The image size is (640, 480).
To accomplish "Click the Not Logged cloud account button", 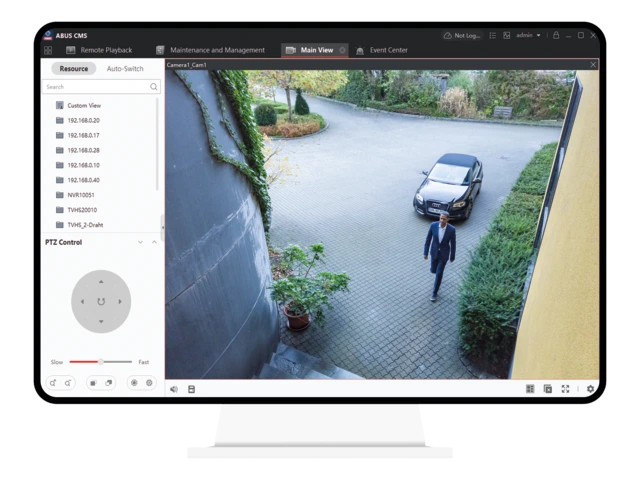I will point(462,36).
